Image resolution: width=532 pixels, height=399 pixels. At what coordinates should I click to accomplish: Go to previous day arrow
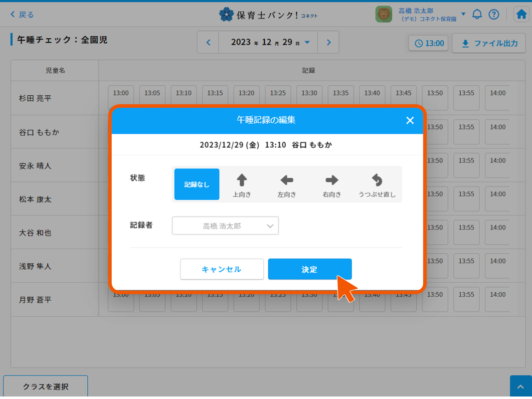pyautogui.click(x=208, y=42)
